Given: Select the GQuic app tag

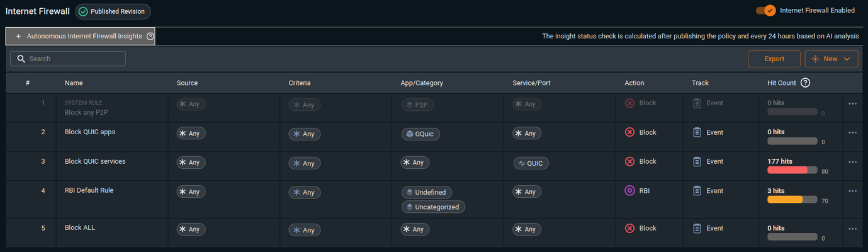Looking at the screenshot, I should [421, 134].
